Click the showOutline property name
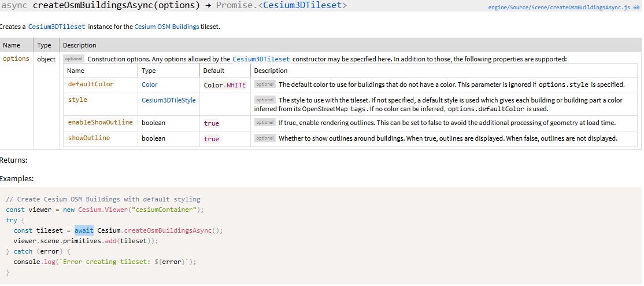This screenshot has height=286, width=644. 89,138
